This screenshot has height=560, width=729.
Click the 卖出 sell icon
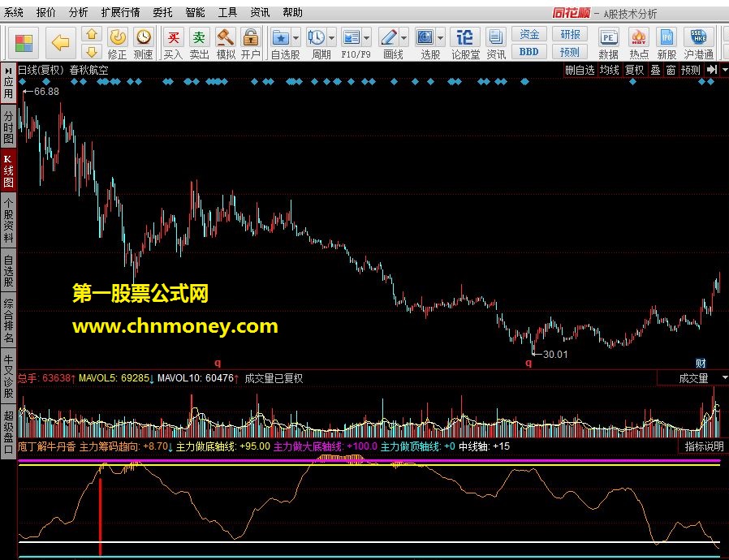click(199, 37)
